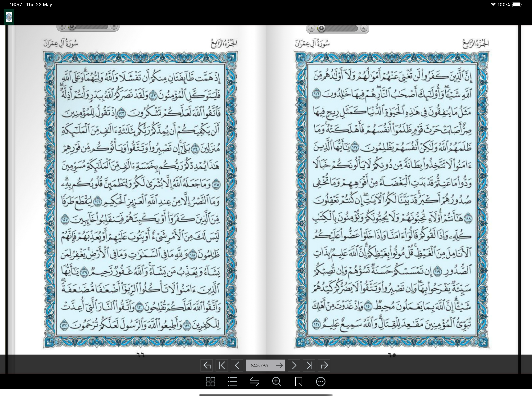Tap the Quran app icon at top left
532x399 pixels.
[9, 17]
